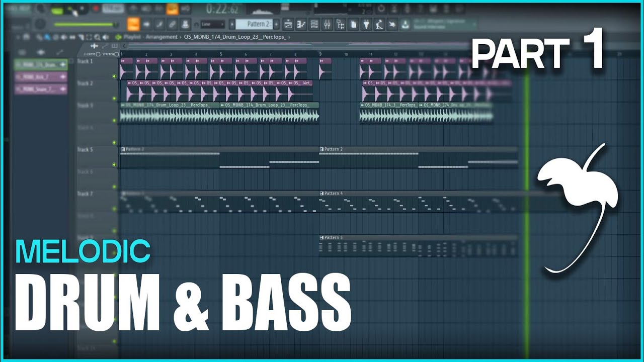Open the Pattern 4 clip menu icon
The image size is (644, 362).
coord(321,194)
